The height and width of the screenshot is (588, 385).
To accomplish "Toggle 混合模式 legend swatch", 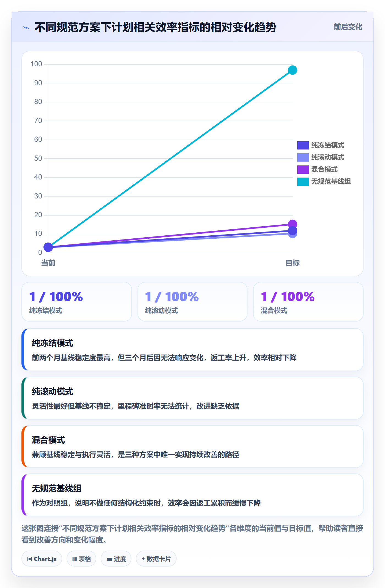I will 303,170.
